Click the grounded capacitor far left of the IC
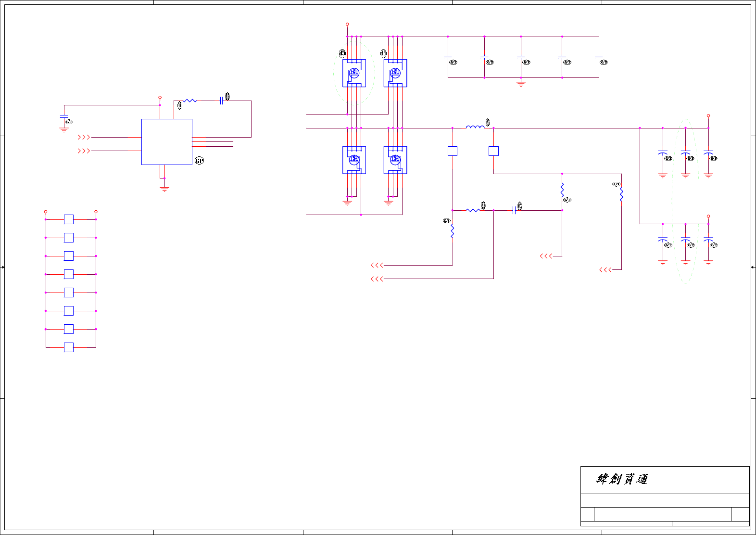This screenshot has width=756, height=535. click(64, 116)
